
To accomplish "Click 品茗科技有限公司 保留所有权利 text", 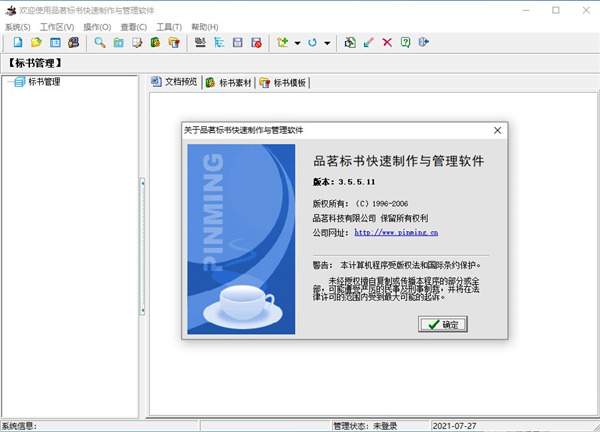I will point(370,218).
